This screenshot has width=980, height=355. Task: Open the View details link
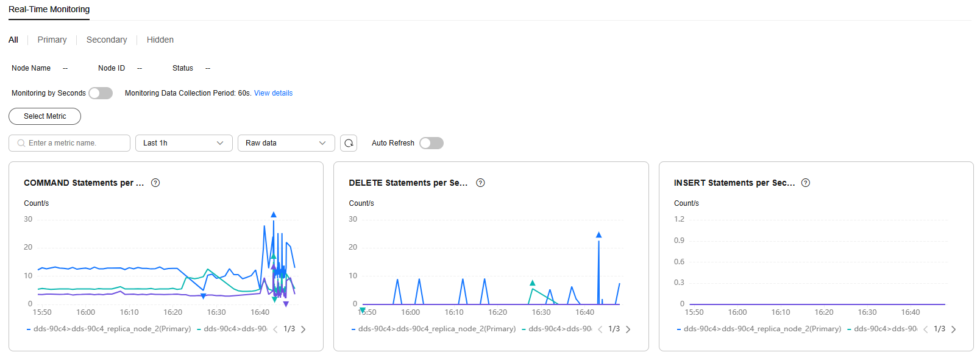click(273, 93)
